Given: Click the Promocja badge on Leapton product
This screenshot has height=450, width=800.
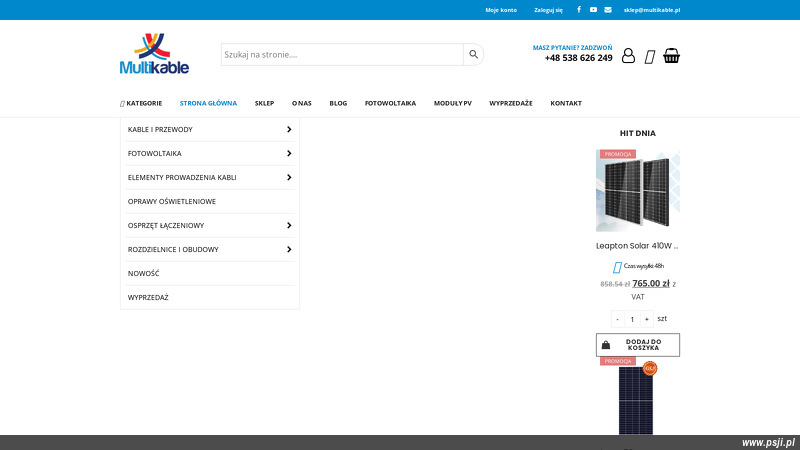Looking at the screenshot, I should click(x=618, y=154).
